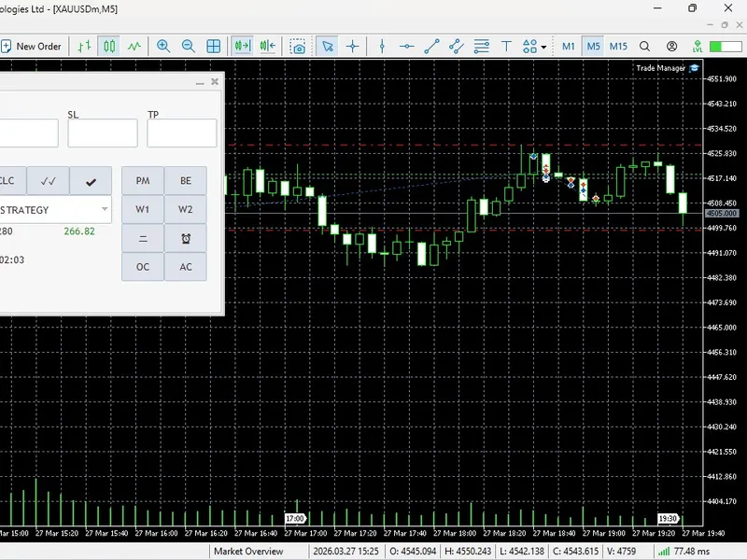Click the W1 button
The height and width of the screenshot is (560, 747).
(143, 209)
